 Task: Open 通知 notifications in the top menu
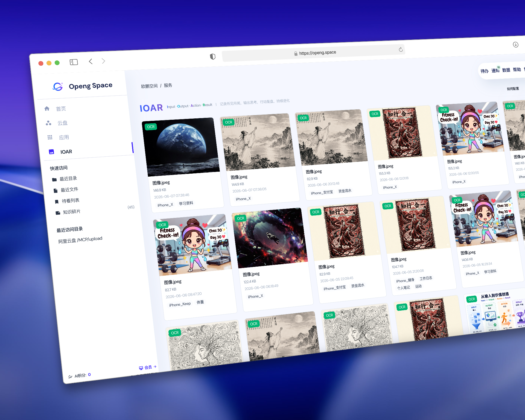[x=495, y=70]
